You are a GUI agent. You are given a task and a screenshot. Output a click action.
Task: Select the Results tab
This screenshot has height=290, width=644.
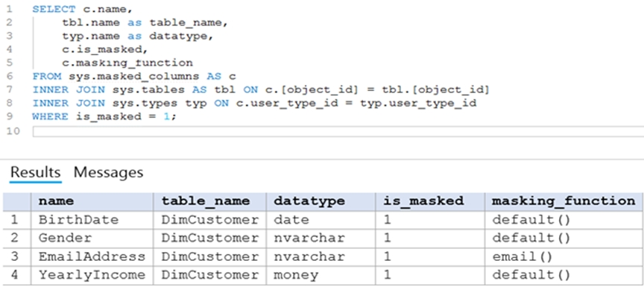[35, 172]
